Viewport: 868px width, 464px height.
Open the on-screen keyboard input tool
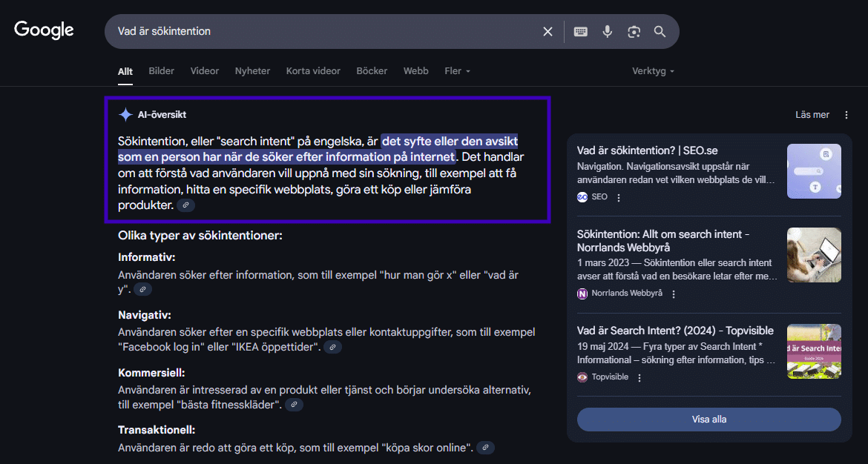[x=581, y=32]
